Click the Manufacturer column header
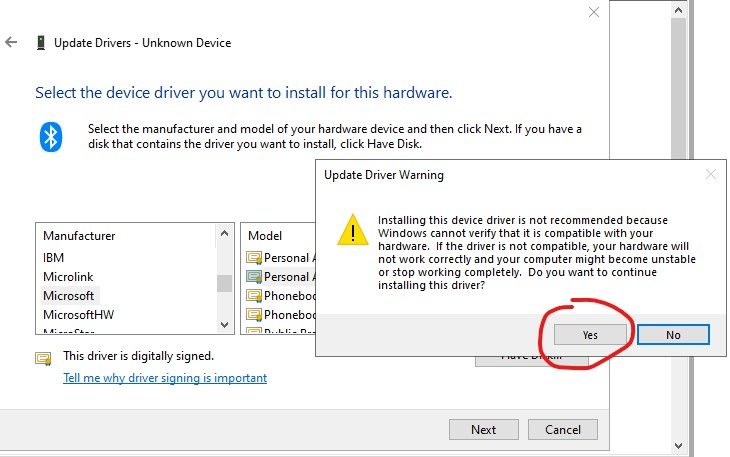The image size is (730, 457). 79,236
